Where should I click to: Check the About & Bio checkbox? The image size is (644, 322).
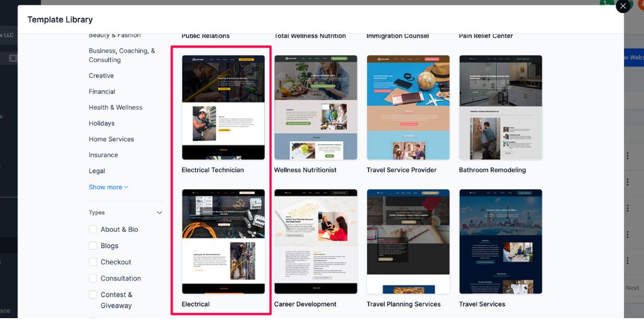click(x=93, y=229)
